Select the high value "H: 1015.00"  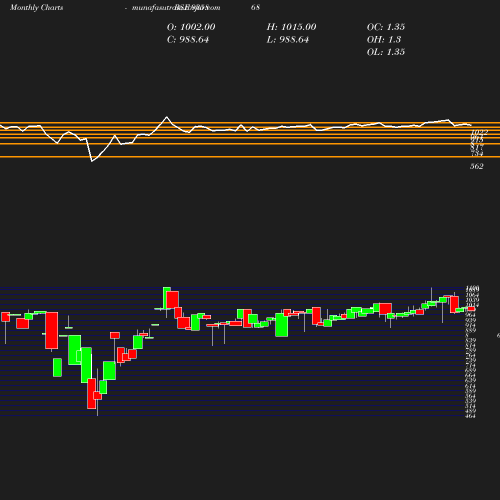click(291, 27)
